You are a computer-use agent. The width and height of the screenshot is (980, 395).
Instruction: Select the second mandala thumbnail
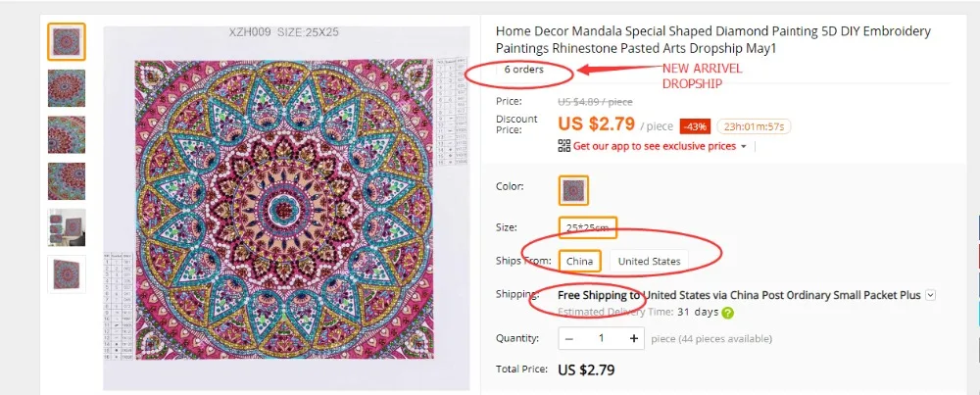(67, 88)
